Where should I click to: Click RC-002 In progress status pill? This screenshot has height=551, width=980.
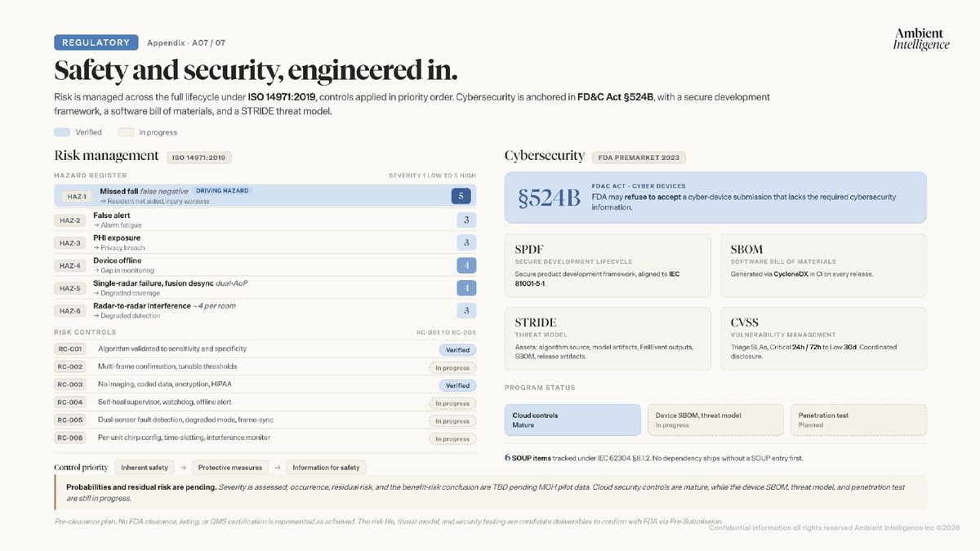coord(452,368)
